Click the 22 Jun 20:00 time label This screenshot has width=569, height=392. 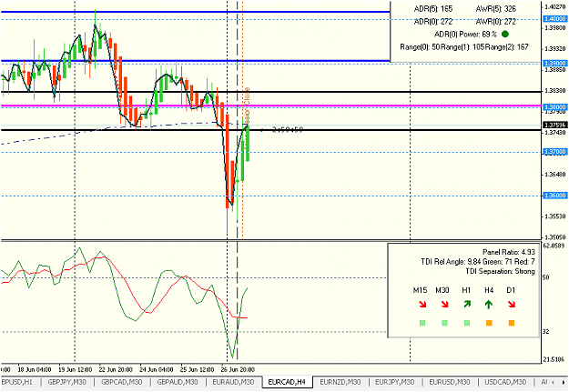coord(116,369)
